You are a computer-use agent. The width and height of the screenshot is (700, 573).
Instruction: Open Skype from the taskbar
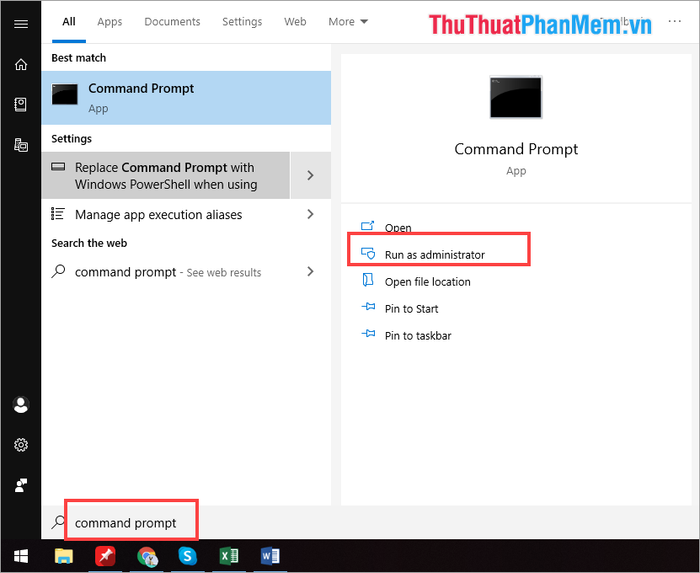coord(188,556)
